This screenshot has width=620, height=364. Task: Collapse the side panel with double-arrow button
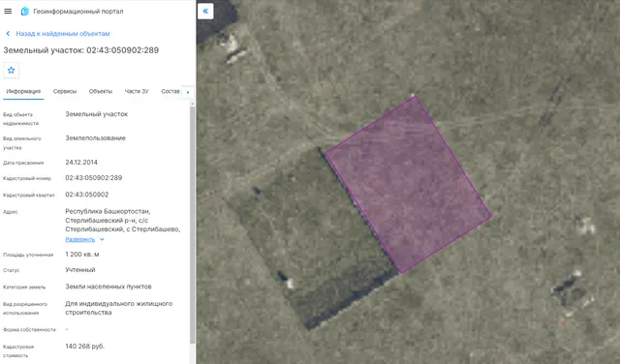click(x=205, y=11)
